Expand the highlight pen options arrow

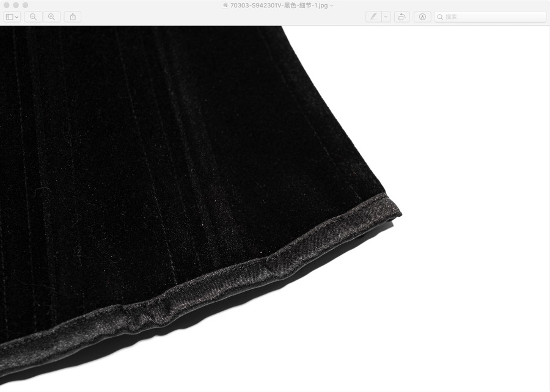coord(386,17)
